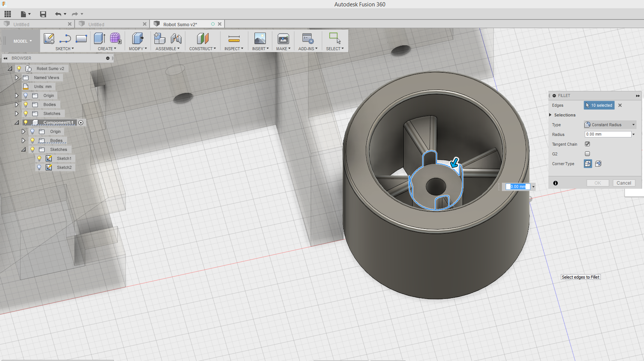Toggle visibility bulb of top-level Sketches
644x361 pixels.
pyautogui.click(x=25, y=113)
